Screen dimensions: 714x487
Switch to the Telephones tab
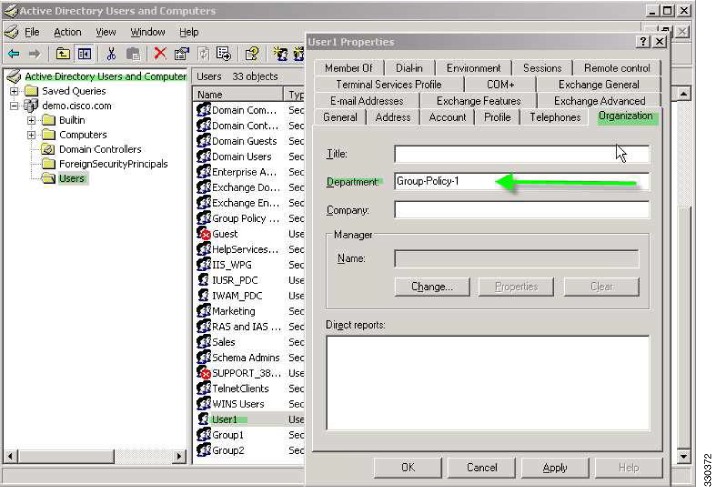point(555,117)
